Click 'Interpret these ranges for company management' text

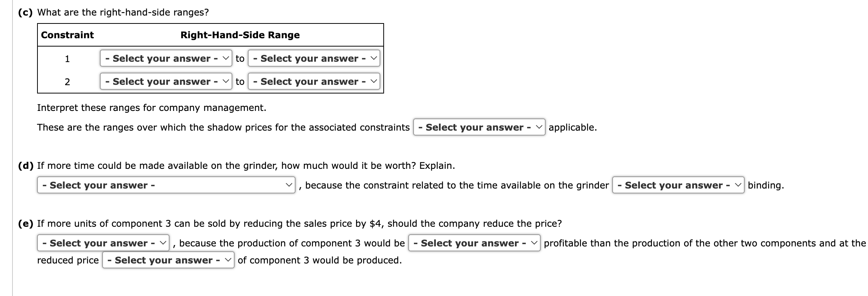click(152, 108)
